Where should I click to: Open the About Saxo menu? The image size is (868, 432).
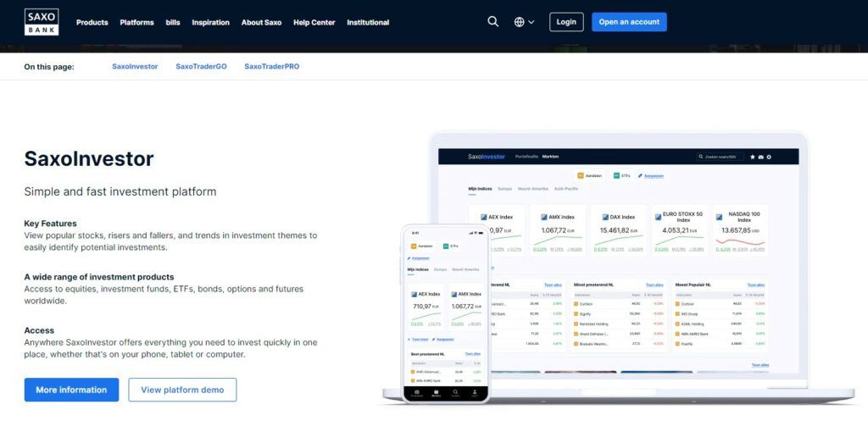[261, 23]
